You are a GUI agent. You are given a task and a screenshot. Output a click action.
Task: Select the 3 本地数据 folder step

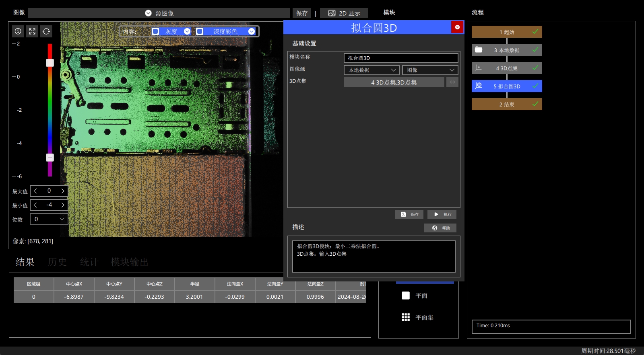507,50
